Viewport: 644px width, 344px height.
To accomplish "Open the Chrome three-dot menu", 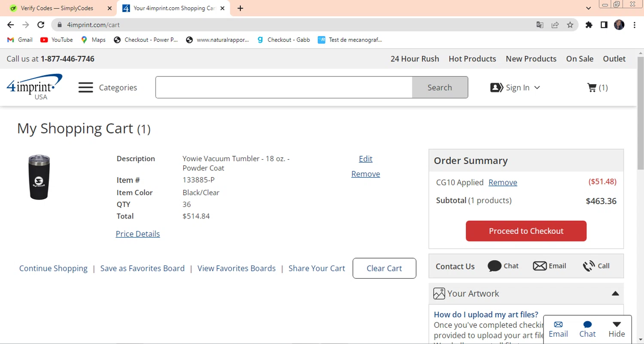I will pos(635,25).
